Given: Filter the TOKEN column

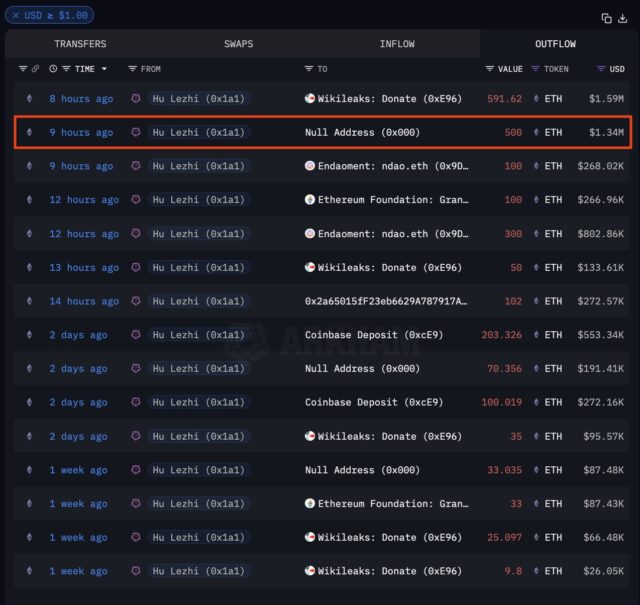Looking at the screenshot, I should pos(535,69).
